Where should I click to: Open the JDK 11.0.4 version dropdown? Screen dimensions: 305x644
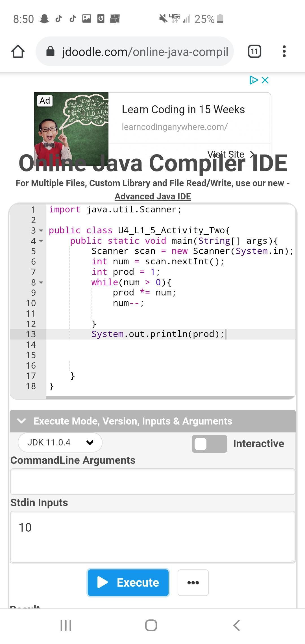click(x=60, y=442)
